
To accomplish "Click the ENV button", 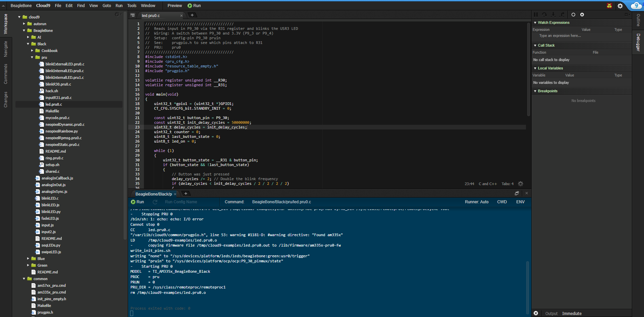I will tap(520, 202).
